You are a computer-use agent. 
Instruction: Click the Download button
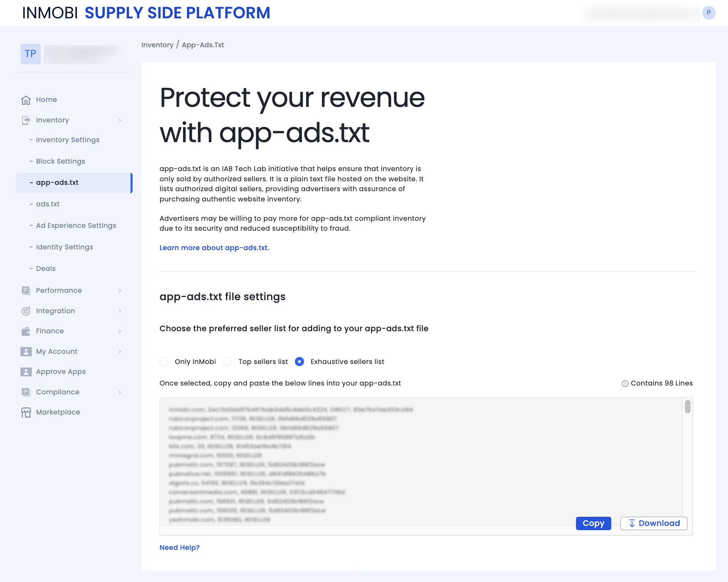[x=654, y=523]
